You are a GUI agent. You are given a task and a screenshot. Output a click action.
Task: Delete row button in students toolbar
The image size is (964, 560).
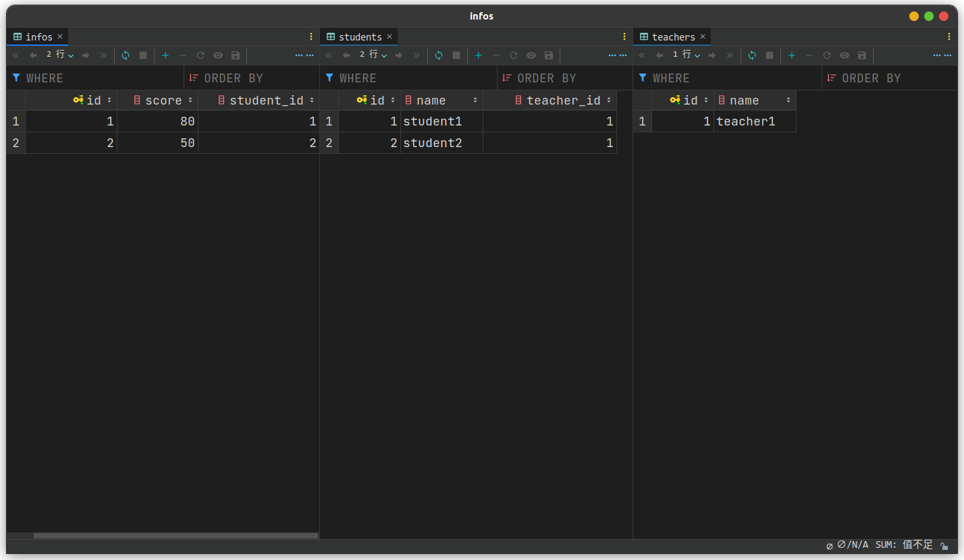click(496, 55)
